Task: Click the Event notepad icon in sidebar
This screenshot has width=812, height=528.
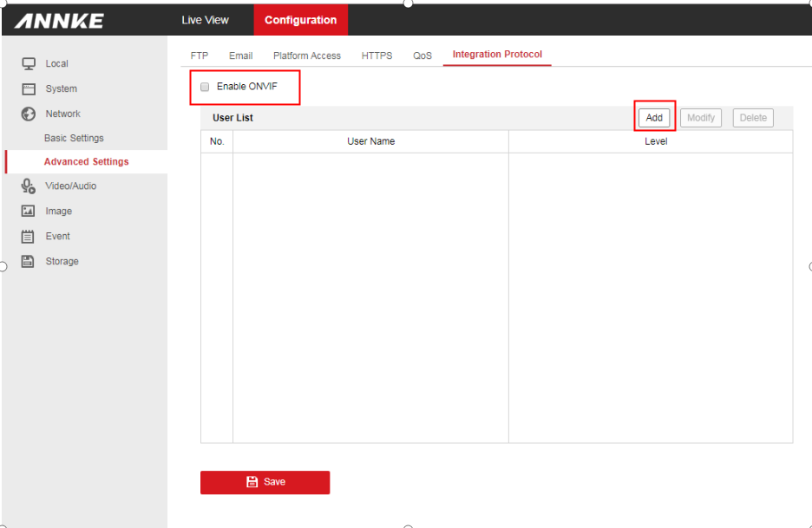Action: (x=28, y=237)
